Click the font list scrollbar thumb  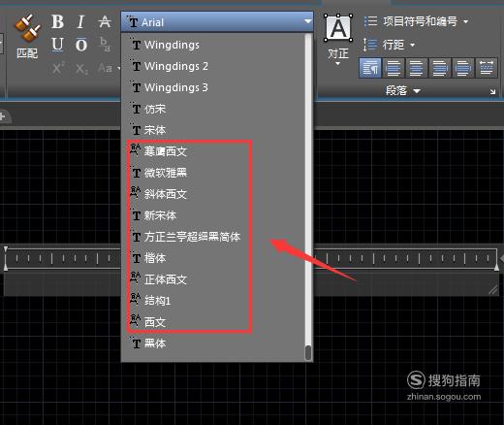pos(308,352)
